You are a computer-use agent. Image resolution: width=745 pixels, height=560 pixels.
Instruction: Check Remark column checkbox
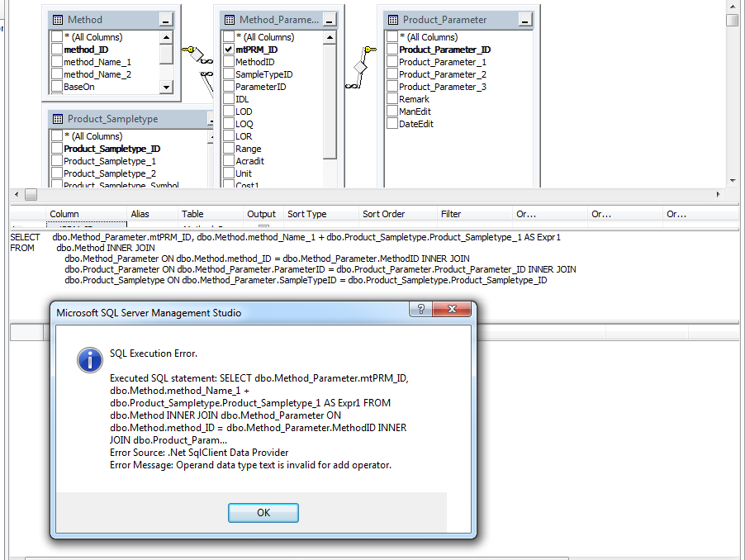coord(392,99)
